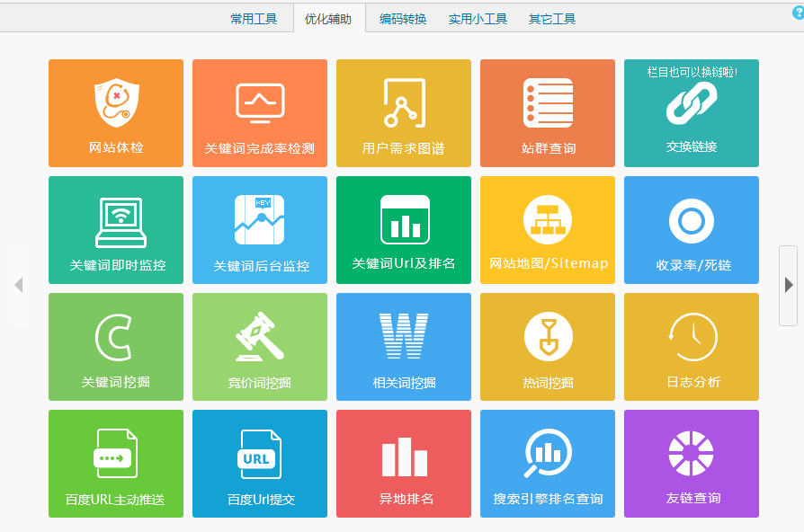Open the 用户需求图谱 graph tool
This screenshot has height=532, width=804.
(404, 113)
